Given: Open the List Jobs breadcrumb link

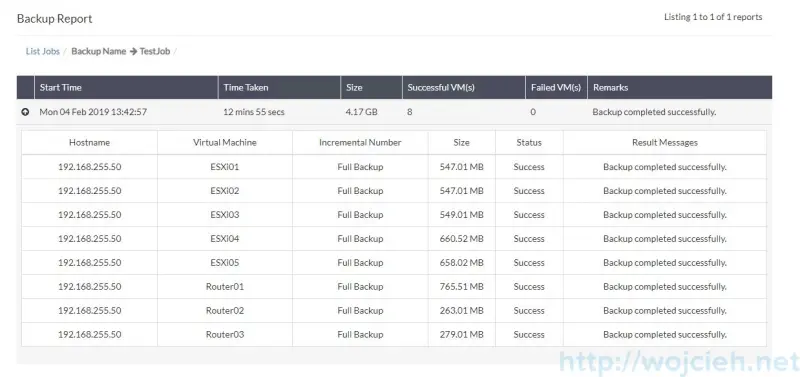Looking at the screenshot, I should 43,51.
